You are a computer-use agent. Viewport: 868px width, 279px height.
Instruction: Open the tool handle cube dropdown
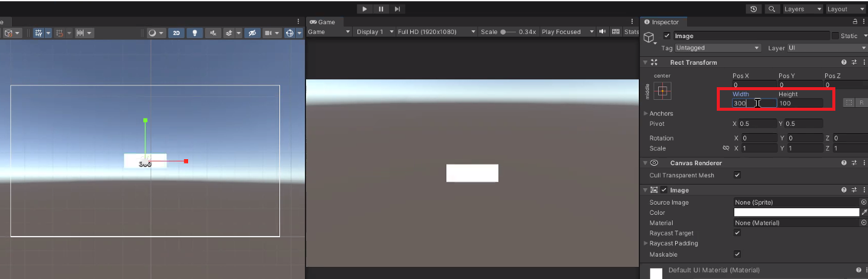click(x=11, y=33)
